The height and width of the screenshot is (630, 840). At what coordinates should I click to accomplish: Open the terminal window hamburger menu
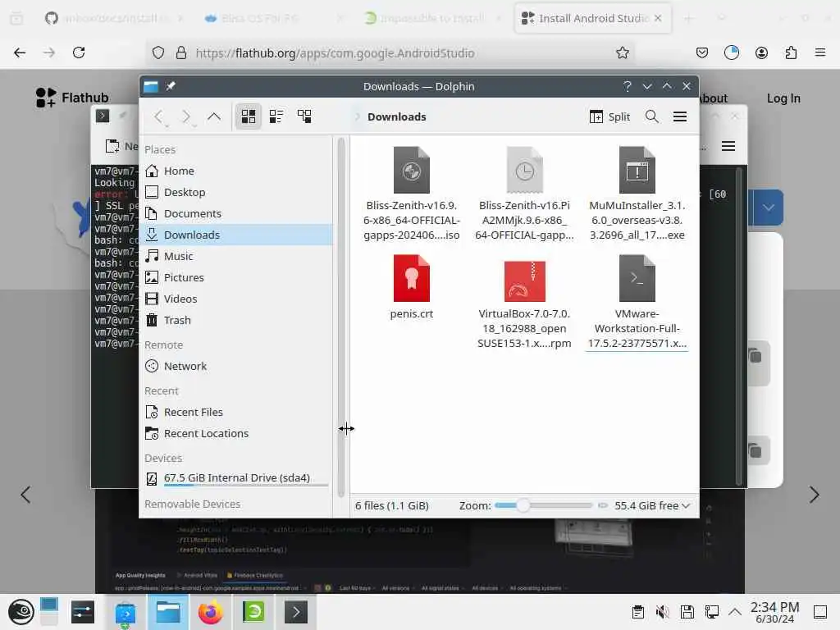[728, 146]
